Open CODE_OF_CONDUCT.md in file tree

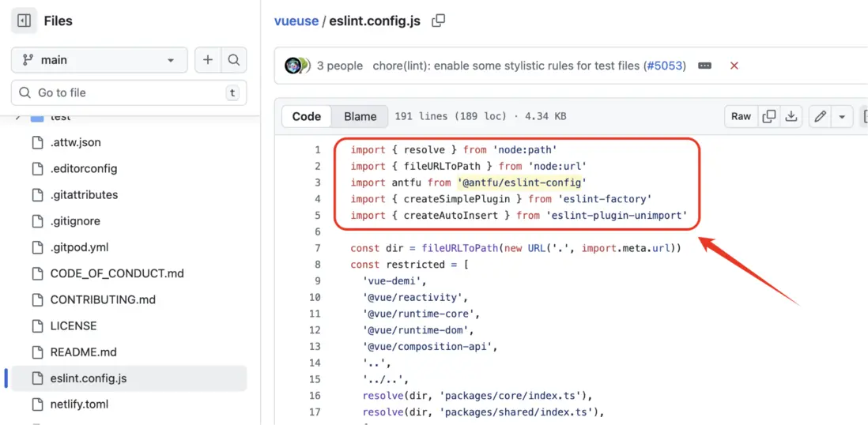tap(117, 273)
